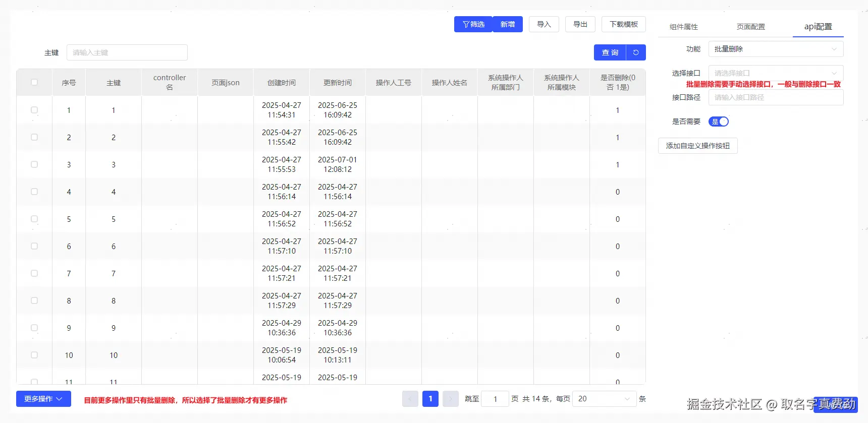Click the 下载模板 button
The image size is (868, 423).
click(x=623, y=24)
